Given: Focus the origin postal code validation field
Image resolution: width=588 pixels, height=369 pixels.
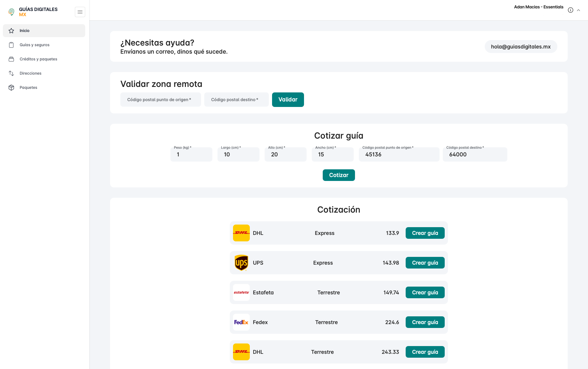Looking at the screenshot, I should click(160, 100).
